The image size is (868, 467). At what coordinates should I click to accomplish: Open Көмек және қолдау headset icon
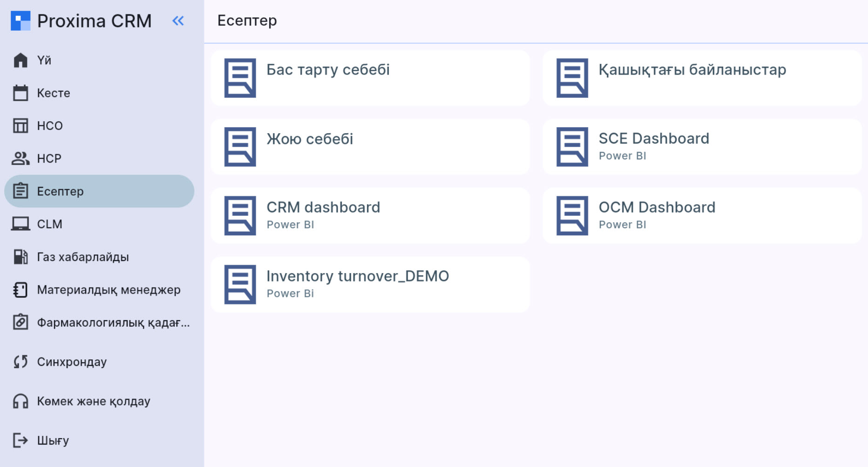point(20,401)
